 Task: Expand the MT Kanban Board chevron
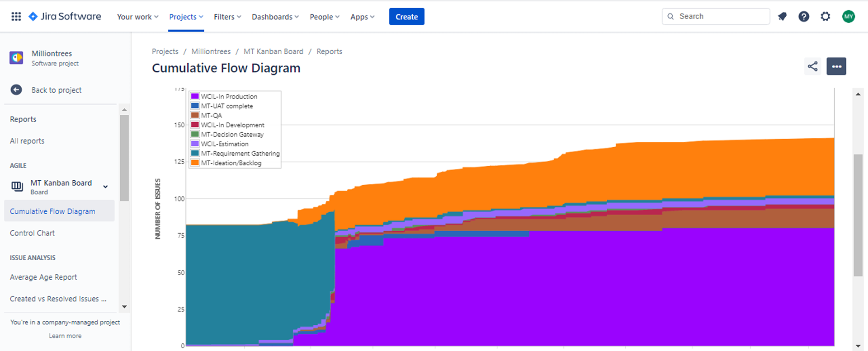[105, 187]
